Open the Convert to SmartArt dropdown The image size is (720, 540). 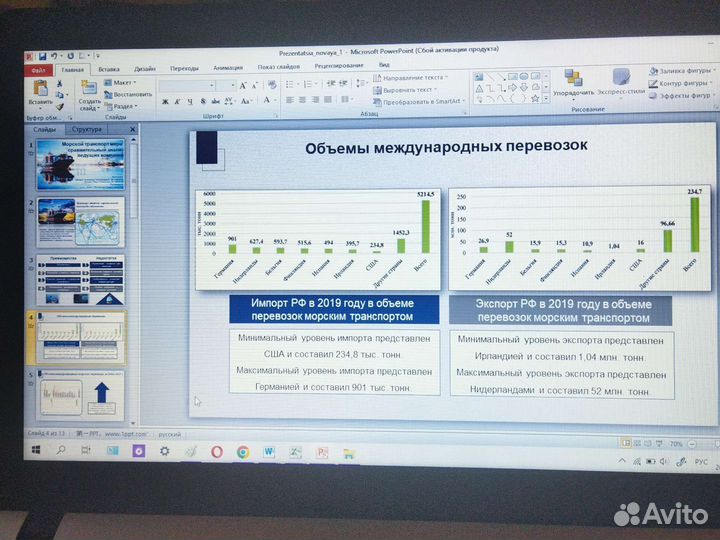pyautogui.click(x=419, y=101)
